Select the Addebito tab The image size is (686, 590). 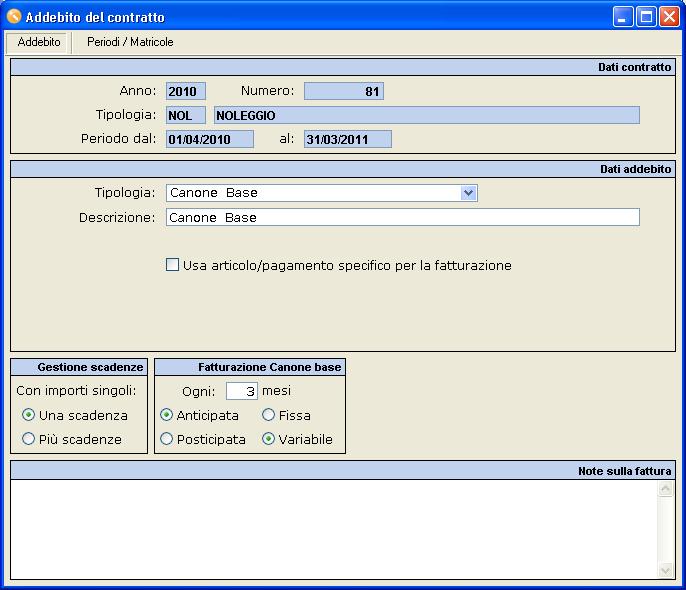[x=39, y=43]
